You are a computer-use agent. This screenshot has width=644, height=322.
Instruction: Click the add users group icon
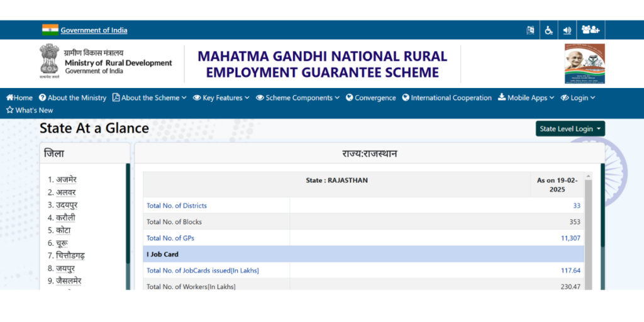click(x=591, y=30)
